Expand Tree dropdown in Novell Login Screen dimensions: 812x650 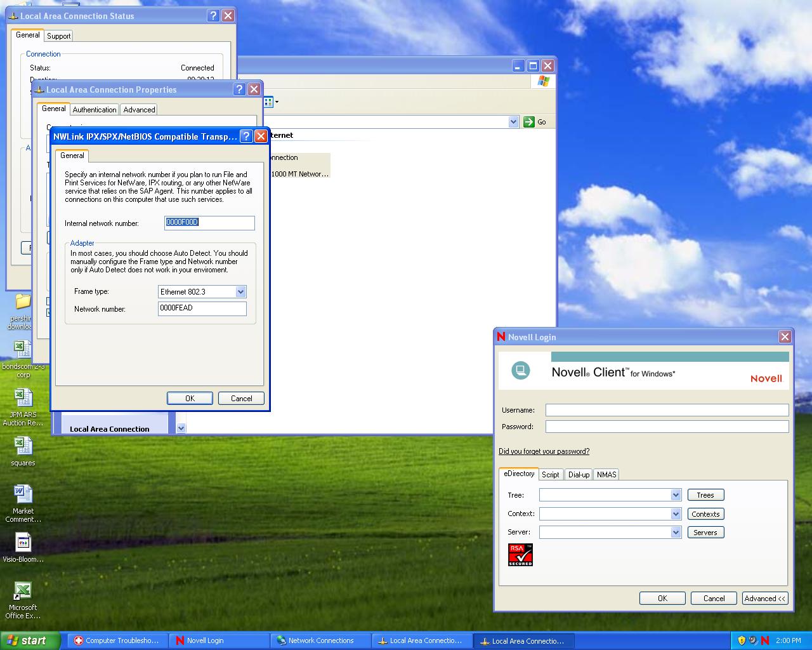coord(676,495)
